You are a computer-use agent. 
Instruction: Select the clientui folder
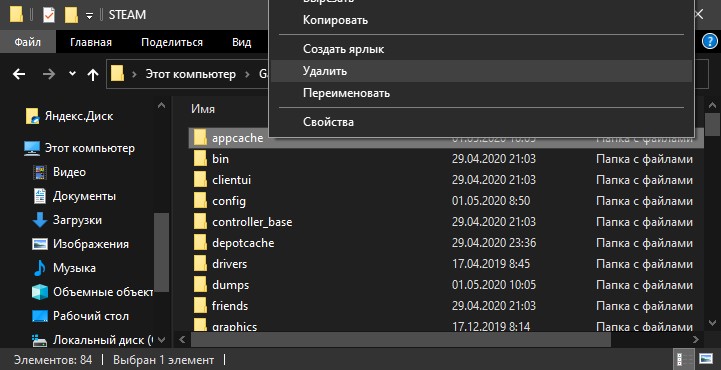(x=231, y=180)
